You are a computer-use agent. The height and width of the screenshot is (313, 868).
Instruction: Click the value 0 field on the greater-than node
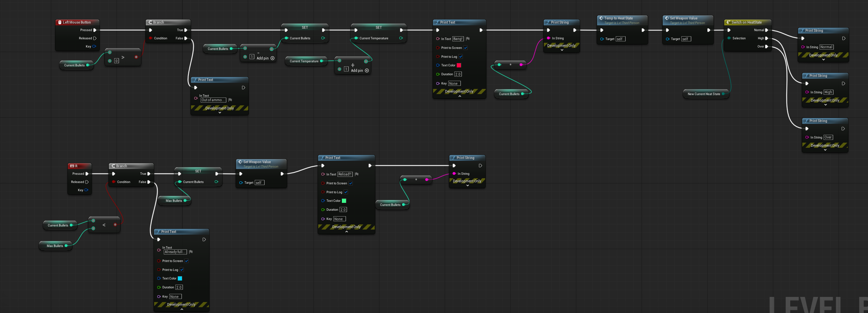coord(117,61)
